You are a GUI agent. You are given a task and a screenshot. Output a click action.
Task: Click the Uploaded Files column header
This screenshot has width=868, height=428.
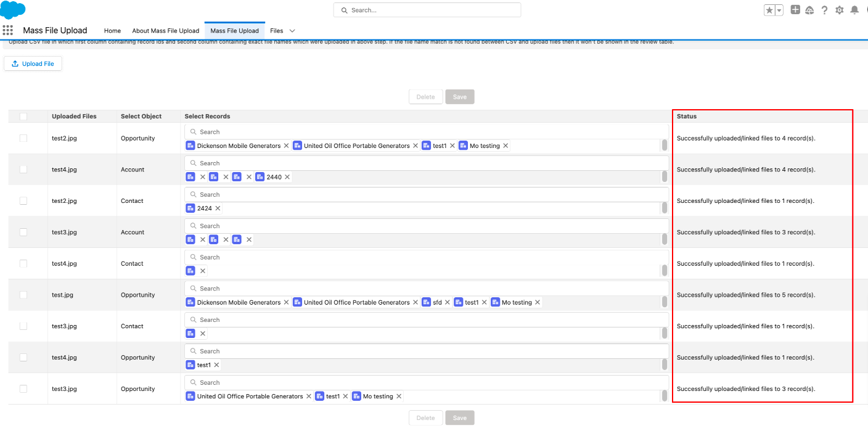pos(74,117)
